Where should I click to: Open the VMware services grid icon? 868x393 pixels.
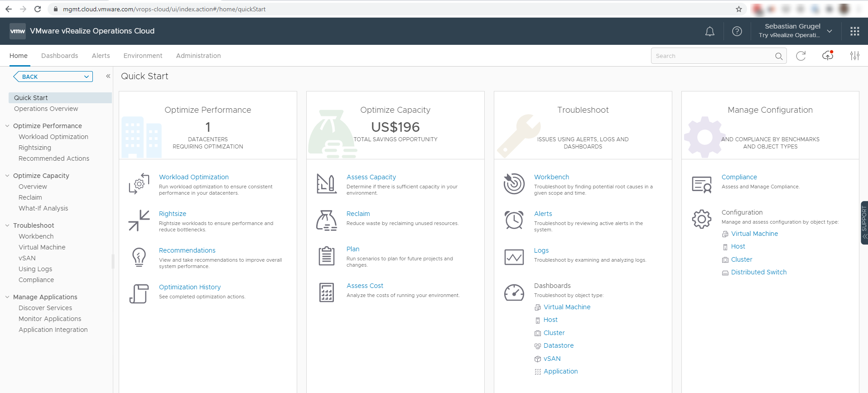point(854,31)
